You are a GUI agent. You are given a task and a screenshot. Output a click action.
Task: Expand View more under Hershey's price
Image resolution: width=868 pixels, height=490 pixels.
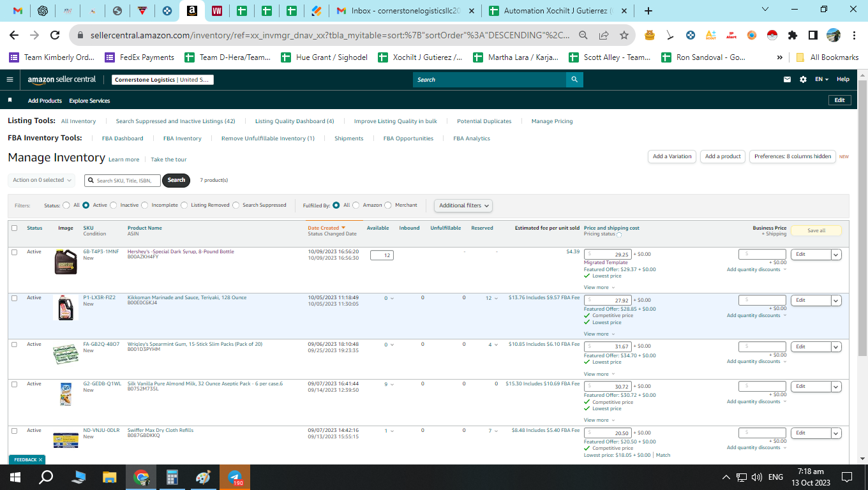[x=599, y=287]
